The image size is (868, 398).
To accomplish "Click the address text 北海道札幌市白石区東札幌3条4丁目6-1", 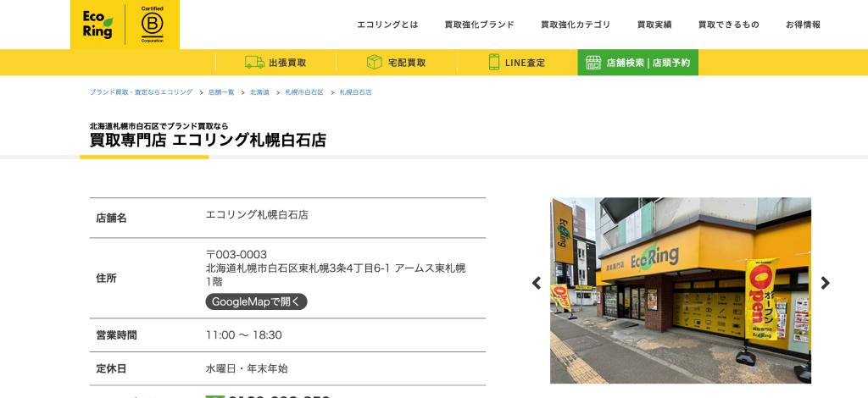I will click(298, 268).
